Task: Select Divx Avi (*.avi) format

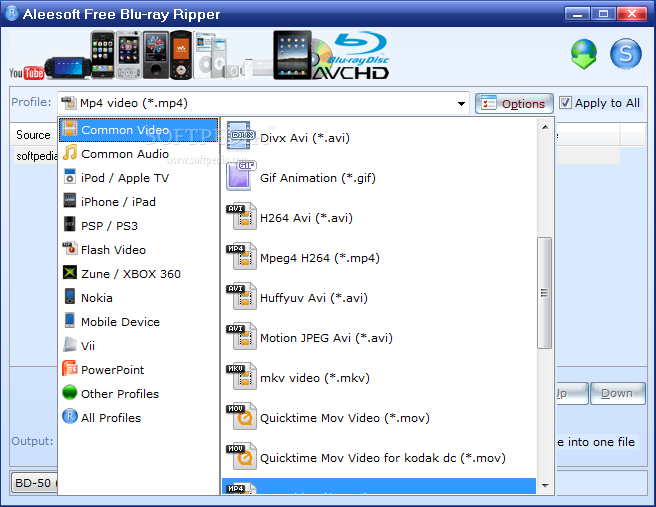Action: click(x=379, y=138)
